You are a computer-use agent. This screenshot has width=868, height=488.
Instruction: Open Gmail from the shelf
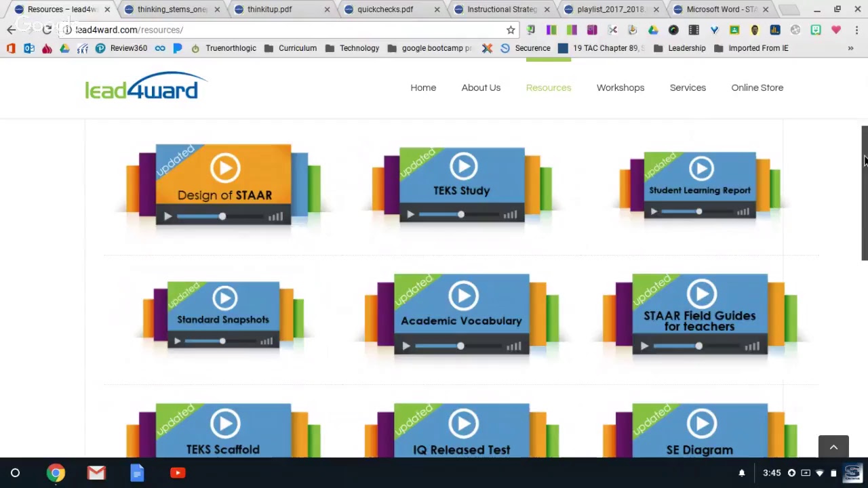click(96, 473)
